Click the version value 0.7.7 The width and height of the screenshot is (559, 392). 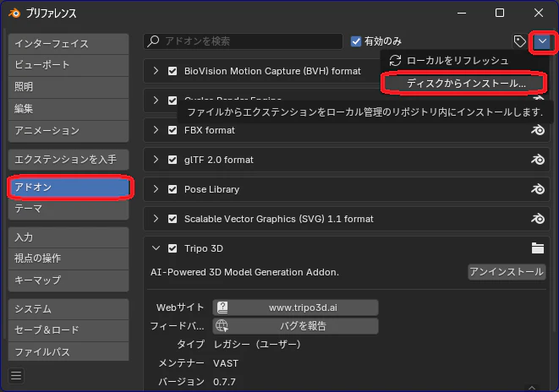click(x=224, y=382)
